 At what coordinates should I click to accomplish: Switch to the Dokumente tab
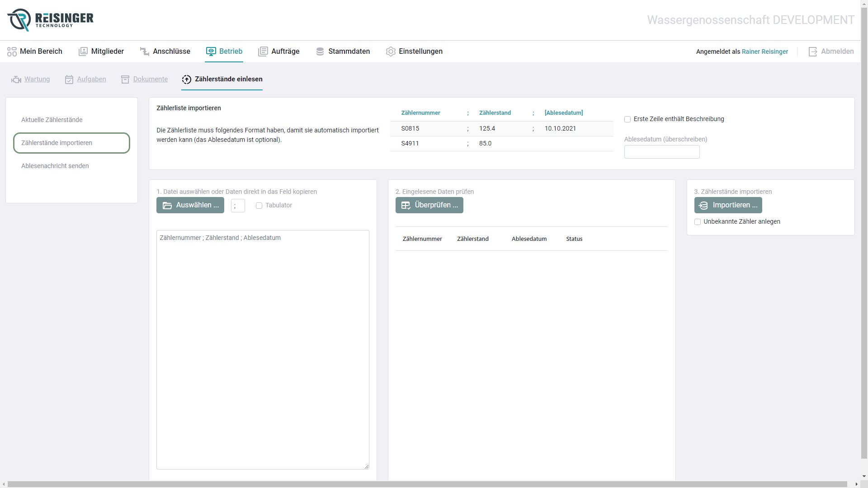pyautogui.click(x=145, y=79)
